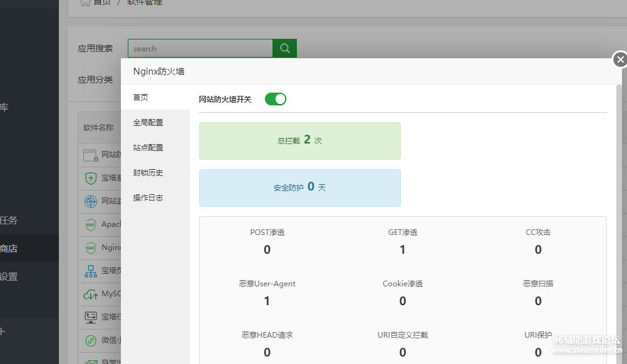The width and height of the screenshot is (627, 364).
Task: Toggle the 网站防火墙开关 switch off
Action: pyautogui.click(x=276, y=99)
